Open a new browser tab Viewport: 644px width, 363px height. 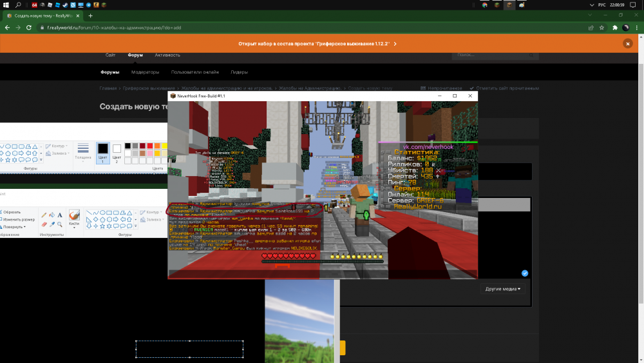(x=90, y=15)
